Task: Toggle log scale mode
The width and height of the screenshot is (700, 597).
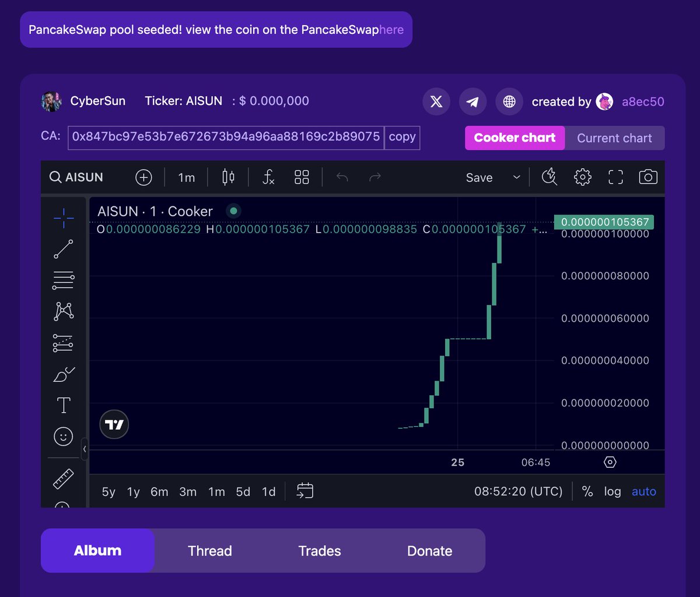Action: point(612,491)
